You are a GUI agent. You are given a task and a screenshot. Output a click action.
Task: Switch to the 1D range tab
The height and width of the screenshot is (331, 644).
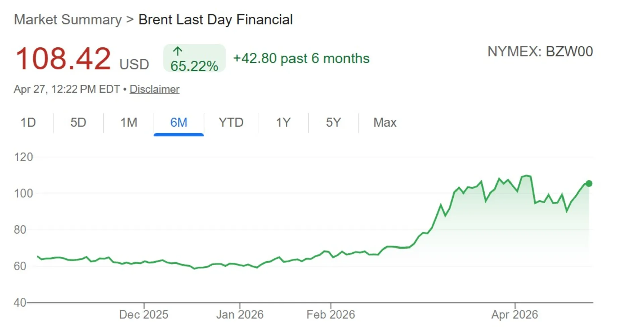click(x=28, y=123)
